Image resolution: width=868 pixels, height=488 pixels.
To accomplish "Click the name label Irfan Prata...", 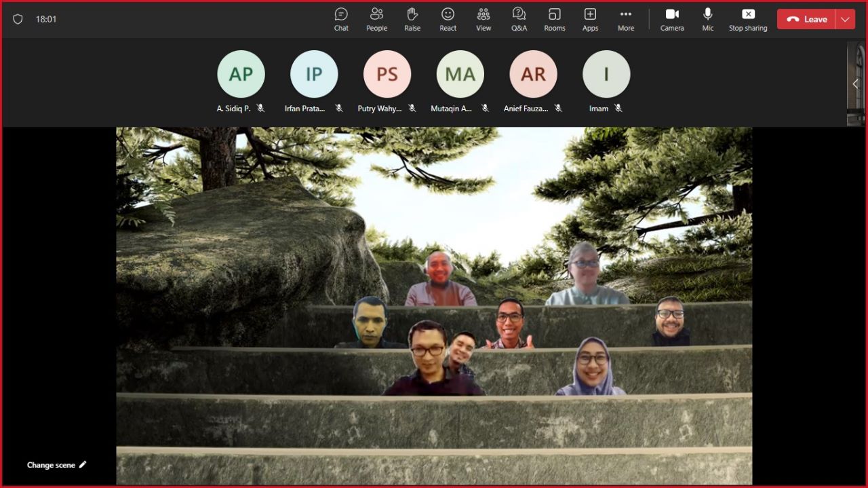I will [x=304, y=109].
